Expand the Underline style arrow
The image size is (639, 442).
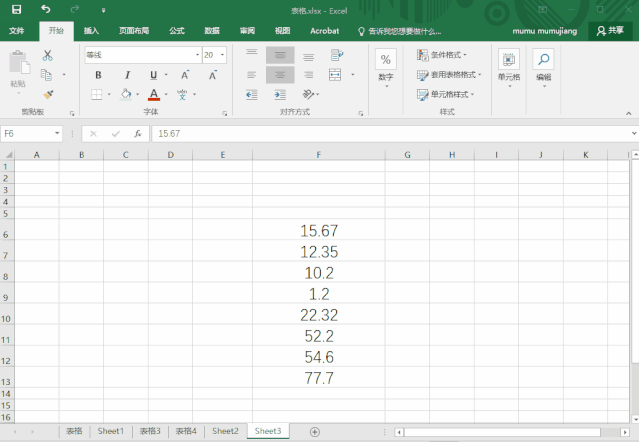point(166,75)
